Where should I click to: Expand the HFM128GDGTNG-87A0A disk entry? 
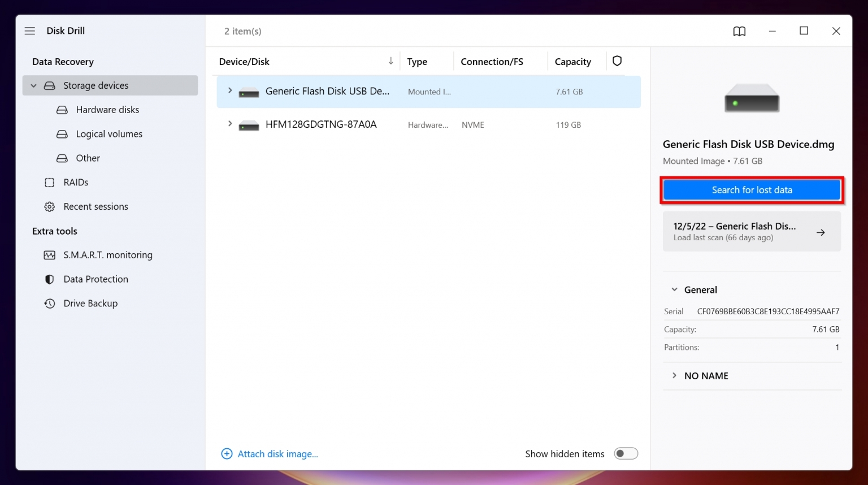[x=229, y=124]
